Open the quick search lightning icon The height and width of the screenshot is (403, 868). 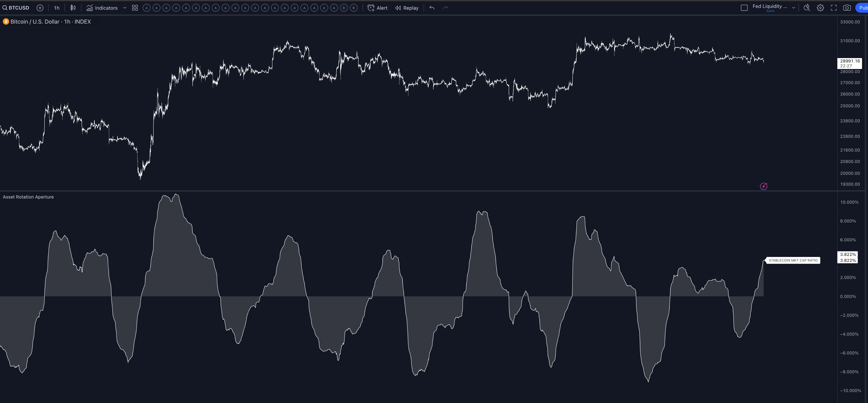point(807,8)
